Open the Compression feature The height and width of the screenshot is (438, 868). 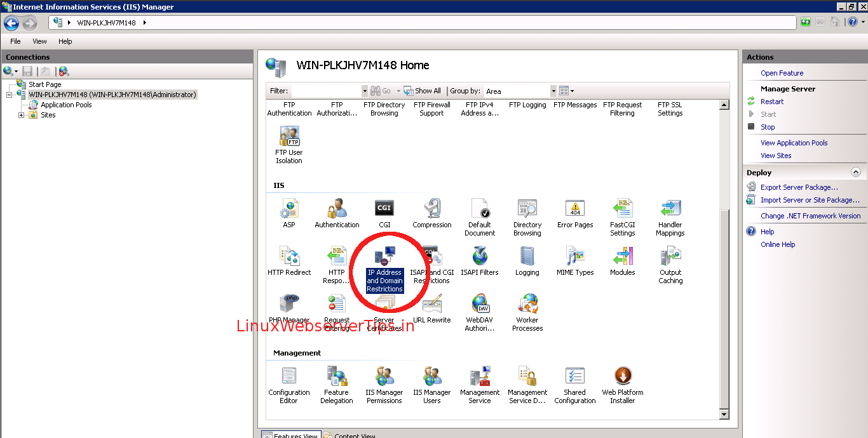click(x=432, y=213)
